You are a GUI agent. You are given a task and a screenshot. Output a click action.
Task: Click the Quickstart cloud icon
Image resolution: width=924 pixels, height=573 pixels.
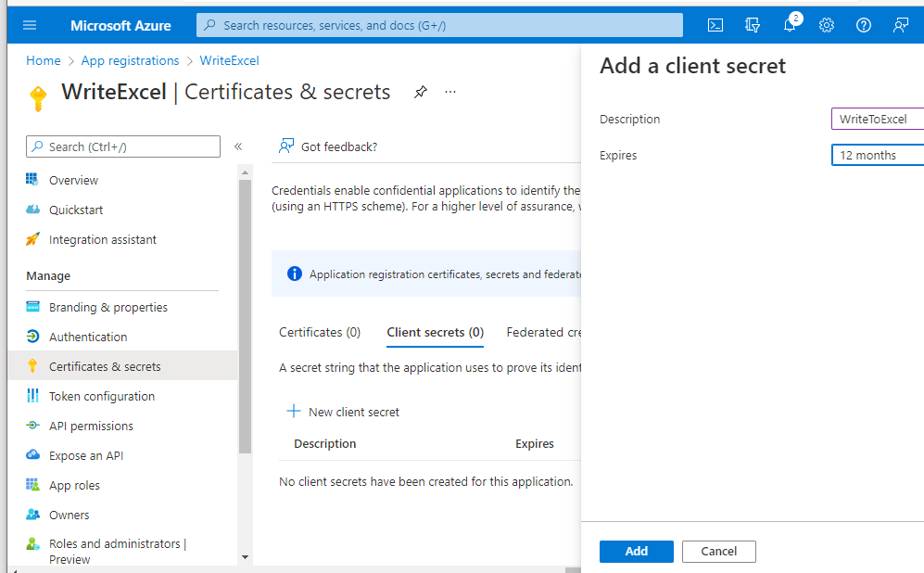[32, 210]
